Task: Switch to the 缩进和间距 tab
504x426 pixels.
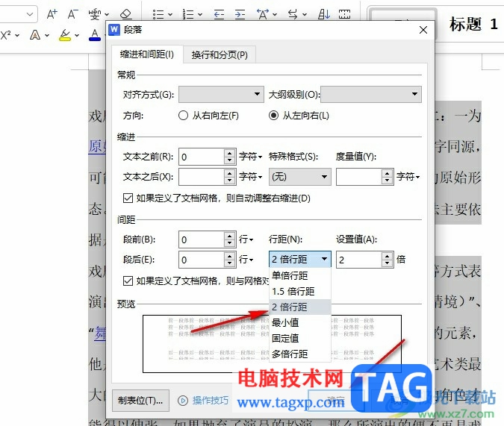Action: (147, 54)
